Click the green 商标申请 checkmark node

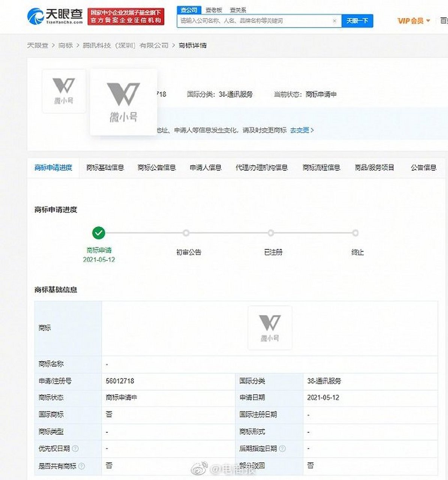98,232
